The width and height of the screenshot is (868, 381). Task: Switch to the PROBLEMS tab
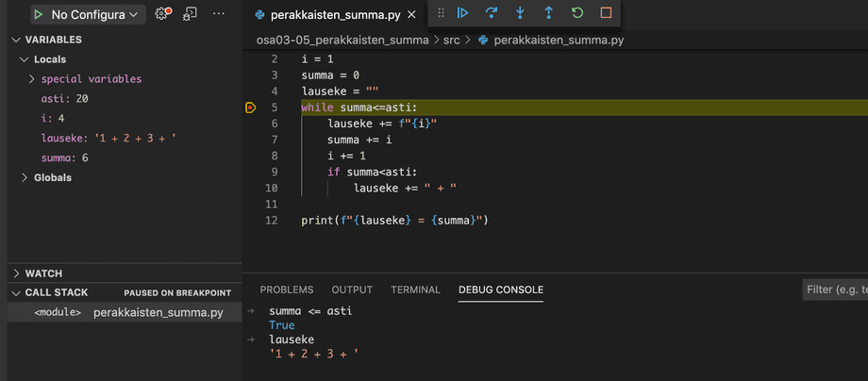(x=286, y=290)
